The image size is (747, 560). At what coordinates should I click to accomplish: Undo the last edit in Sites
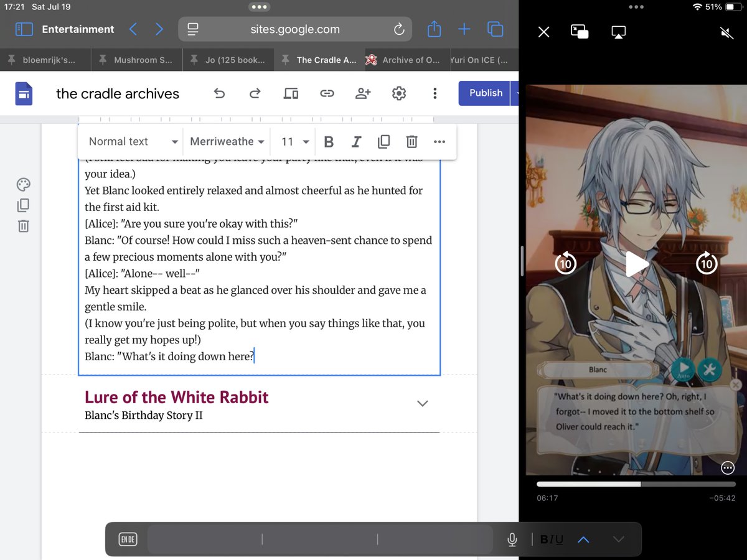pos(219,93)
